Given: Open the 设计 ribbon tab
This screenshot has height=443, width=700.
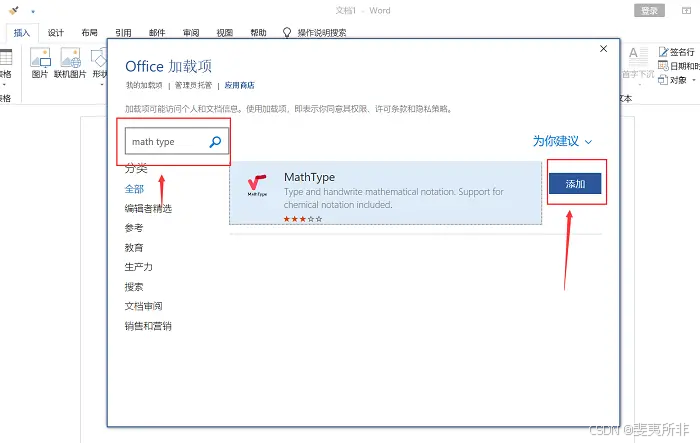Looking at the screenshot, I should [56, 33].
